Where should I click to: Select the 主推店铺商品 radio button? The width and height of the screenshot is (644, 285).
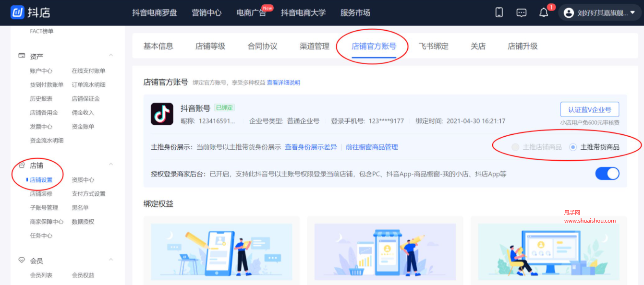tap(515, 147)
